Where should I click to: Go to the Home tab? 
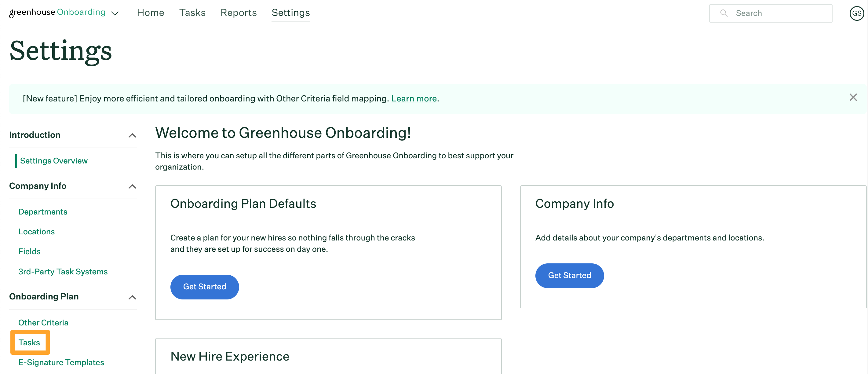(x=150, y=13)
